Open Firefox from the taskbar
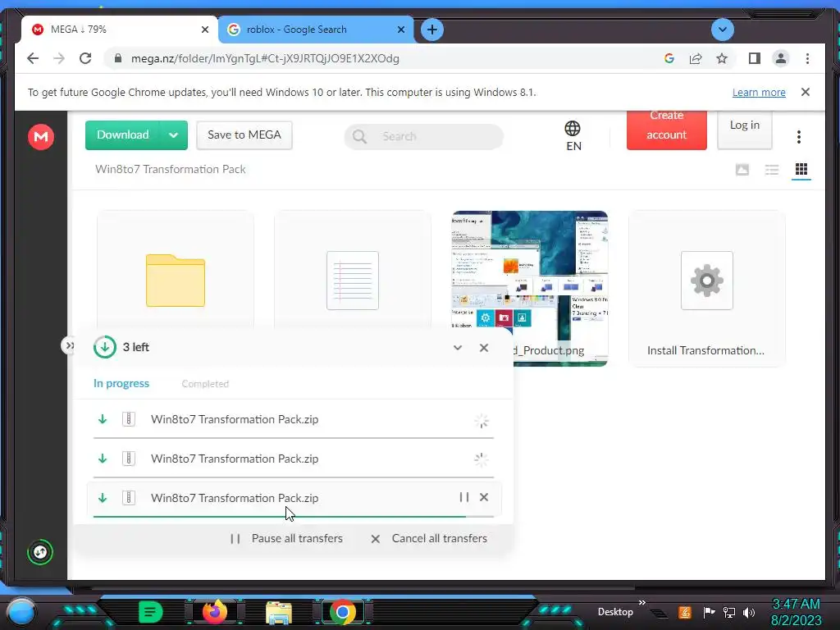Image resolution: width=840 pixels, height=630 pixels. (x=215, y=612)
